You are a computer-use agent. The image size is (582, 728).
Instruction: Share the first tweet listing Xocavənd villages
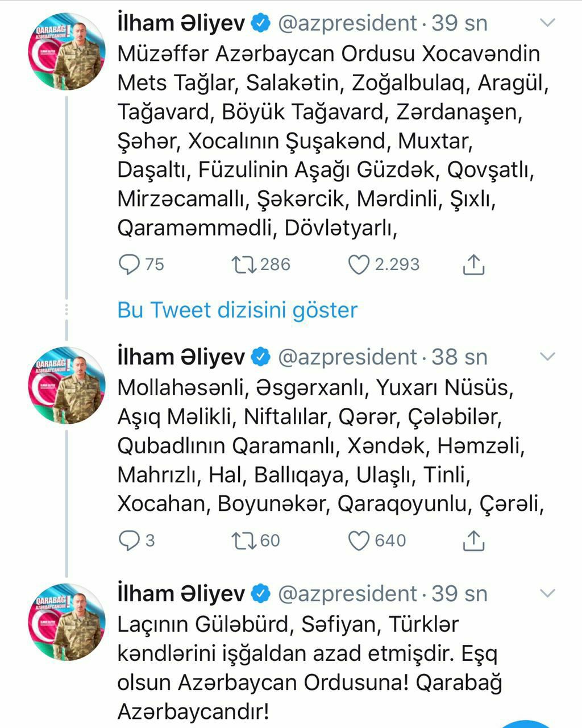[x=473, y=264]
